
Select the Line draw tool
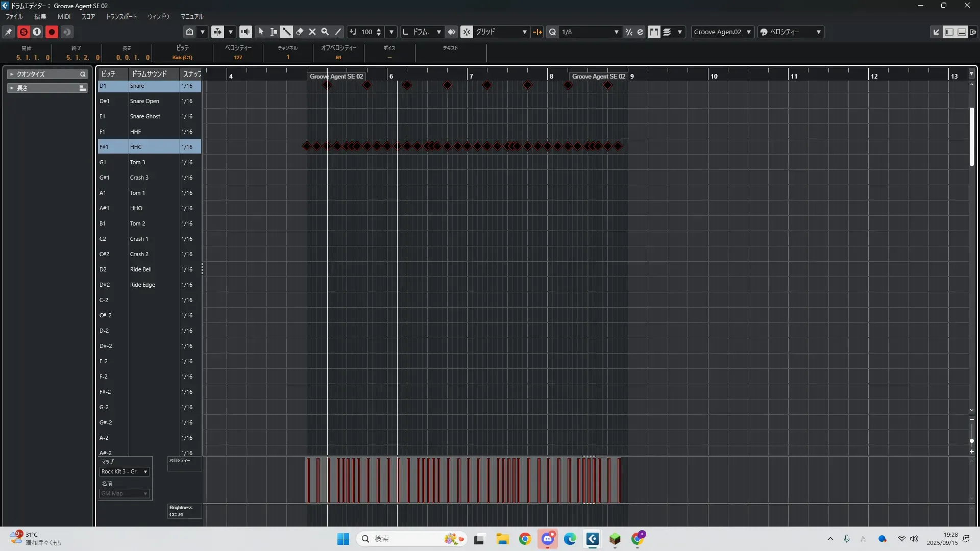point(338,32)
